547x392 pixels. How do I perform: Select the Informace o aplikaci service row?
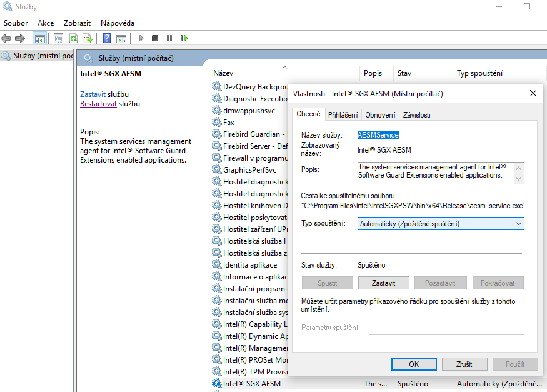[x=250, y=277]
